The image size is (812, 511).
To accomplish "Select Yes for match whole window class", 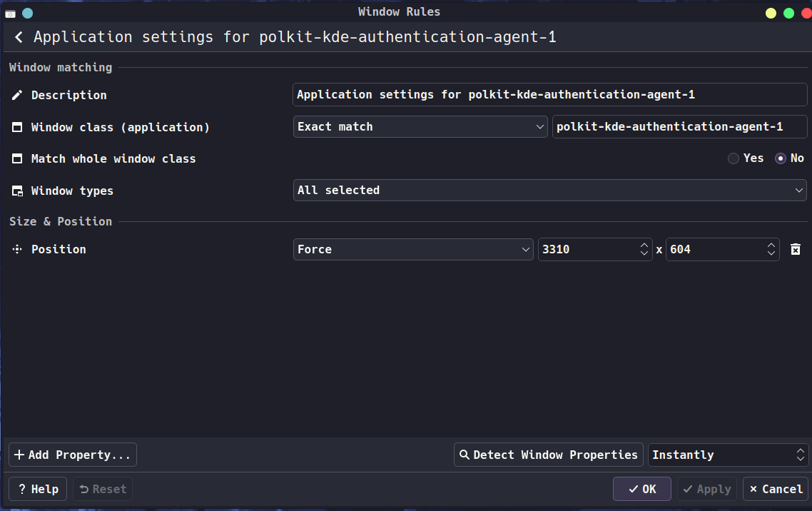I will click(x=734, y=158).
